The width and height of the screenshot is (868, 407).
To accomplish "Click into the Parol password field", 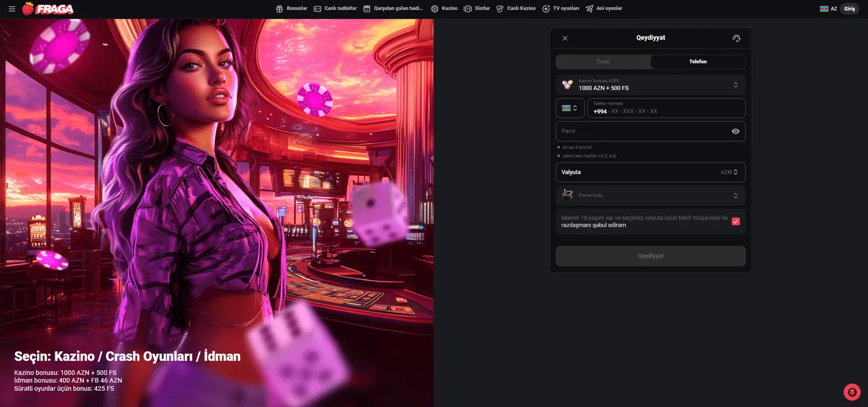I will 642,131.
